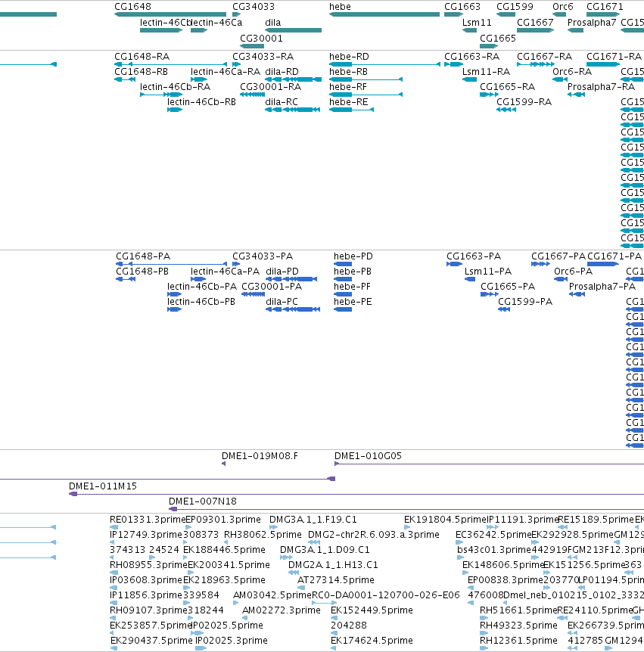The image size is (644, 652).
Task: Click the lectin-46Ca gene label
Action: (216, 23)
